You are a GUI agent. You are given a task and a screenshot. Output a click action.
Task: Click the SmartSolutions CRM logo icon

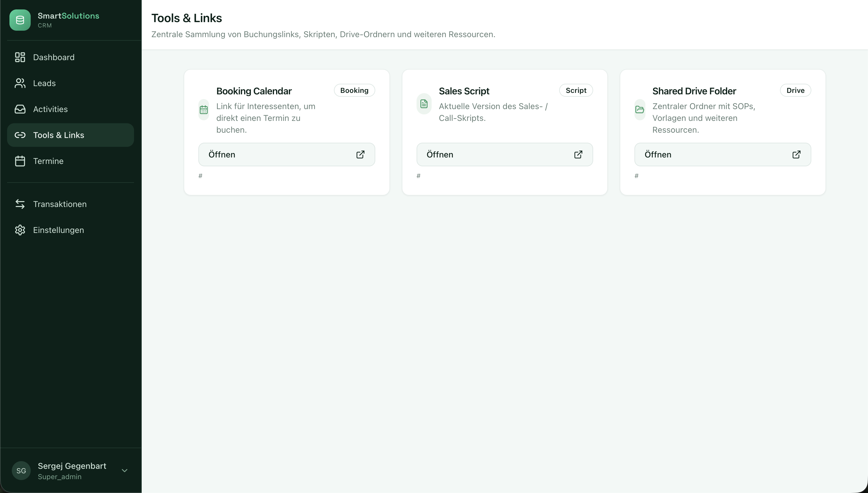point(20,20)
